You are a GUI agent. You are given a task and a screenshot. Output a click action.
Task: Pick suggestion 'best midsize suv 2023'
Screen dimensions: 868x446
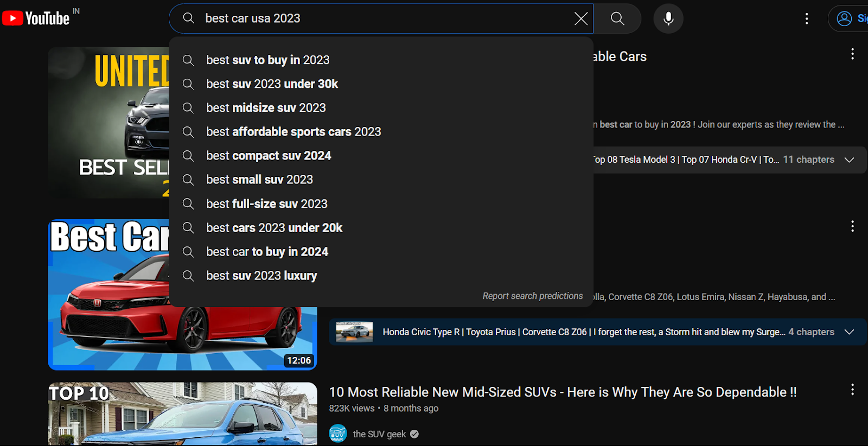pos(381,107)
